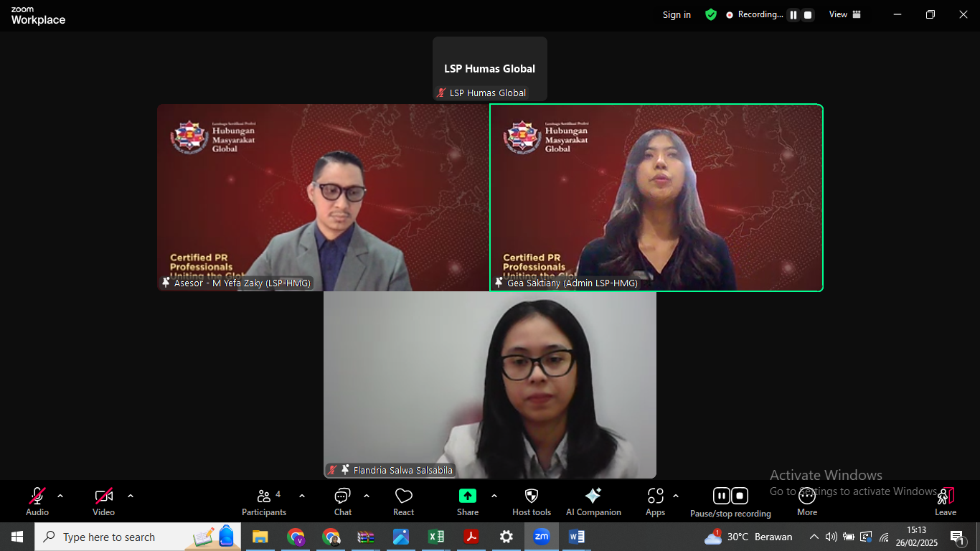Select the LSP Humas Global participant tile
The width and height of the screenshot is (980, 551).
(x=490, y=69)
